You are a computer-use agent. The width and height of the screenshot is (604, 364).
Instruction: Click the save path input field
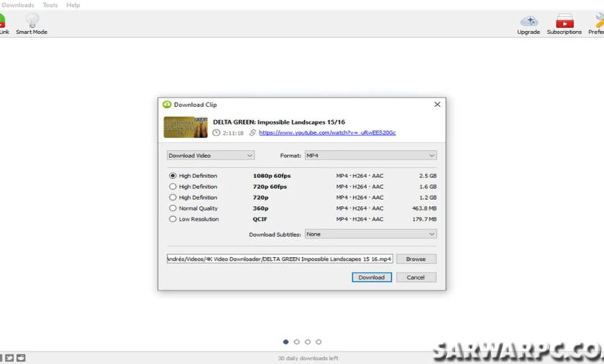(x=280, y=259)
